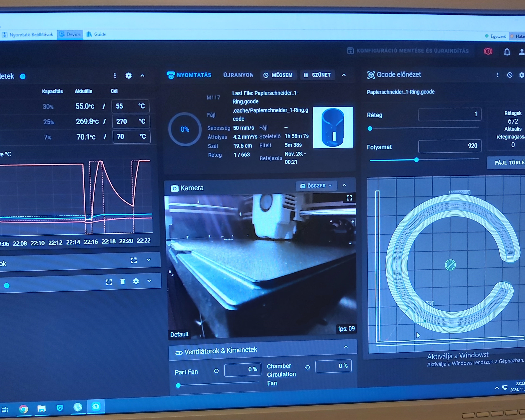The height and width of the screenshot is (420, 525).
Task: Click the Folyamat slider handle
Action: [416, 160]
